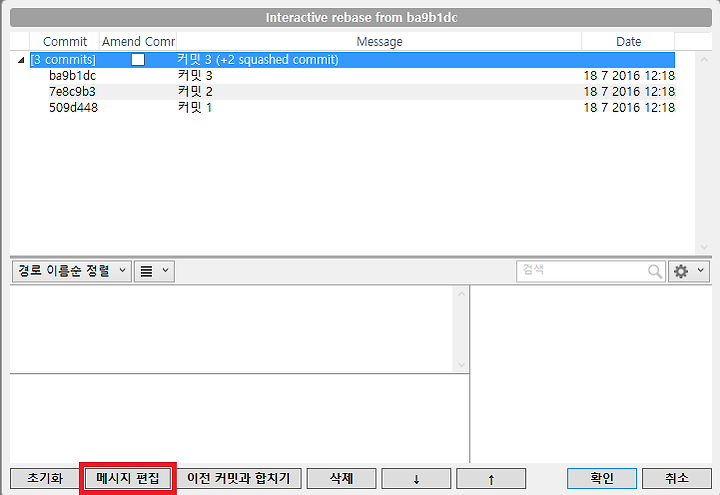
Task: Click the 삭제 button
Action: [342, 478]
